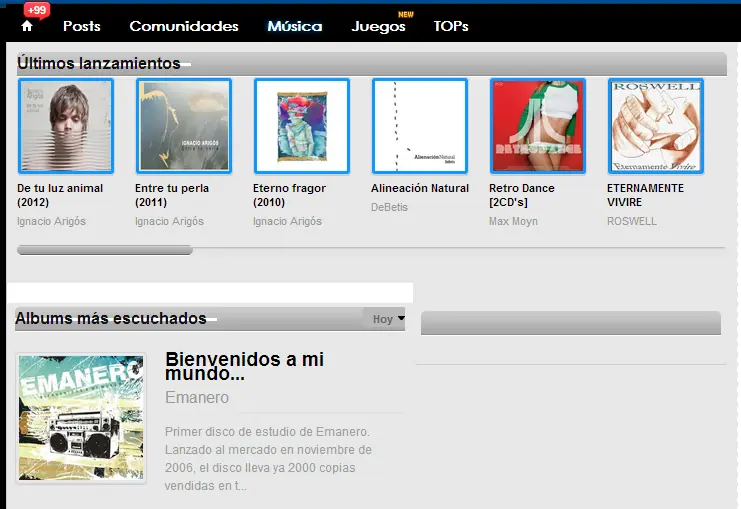Open the +99 notifications badge

[x=37, y=10]
